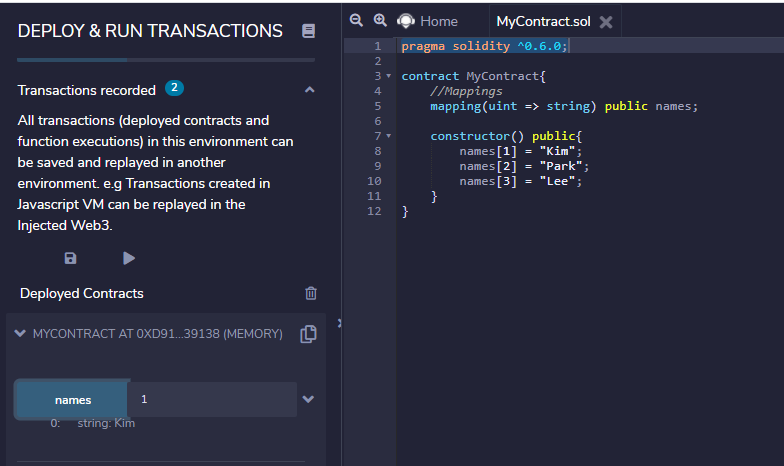Zoom out the editor font

(356, 20)
